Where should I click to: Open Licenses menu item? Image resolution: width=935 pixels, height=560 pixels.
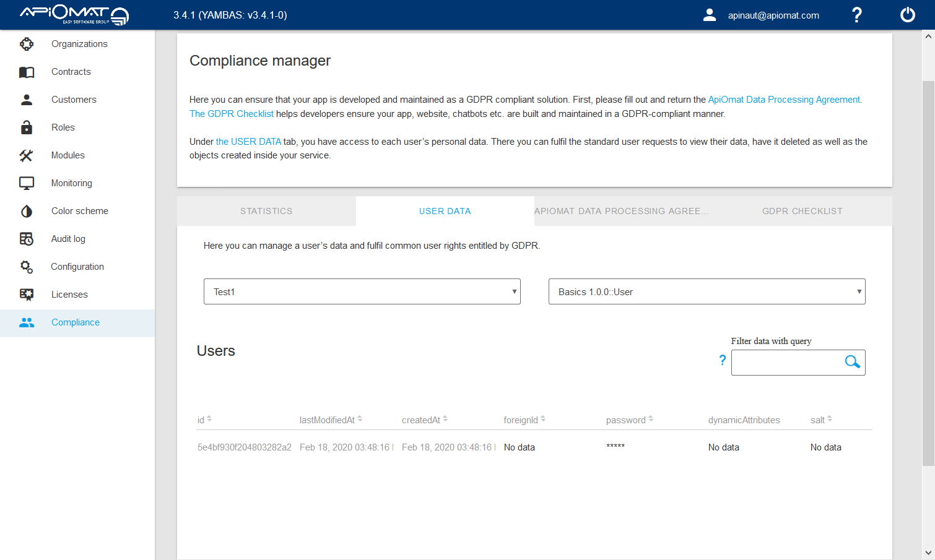coord(77,295)
